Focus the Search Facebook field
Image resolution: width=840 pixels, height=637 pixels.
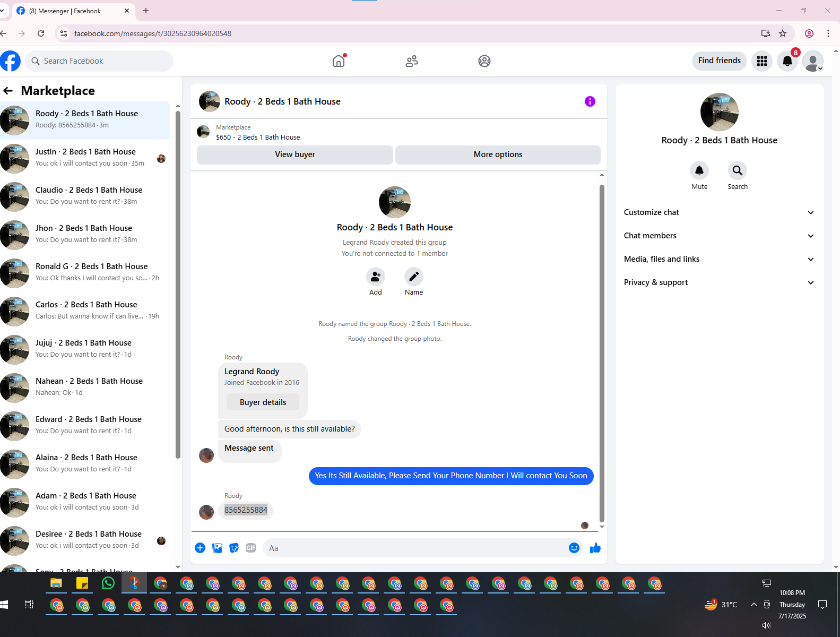(x=99, y=61)
